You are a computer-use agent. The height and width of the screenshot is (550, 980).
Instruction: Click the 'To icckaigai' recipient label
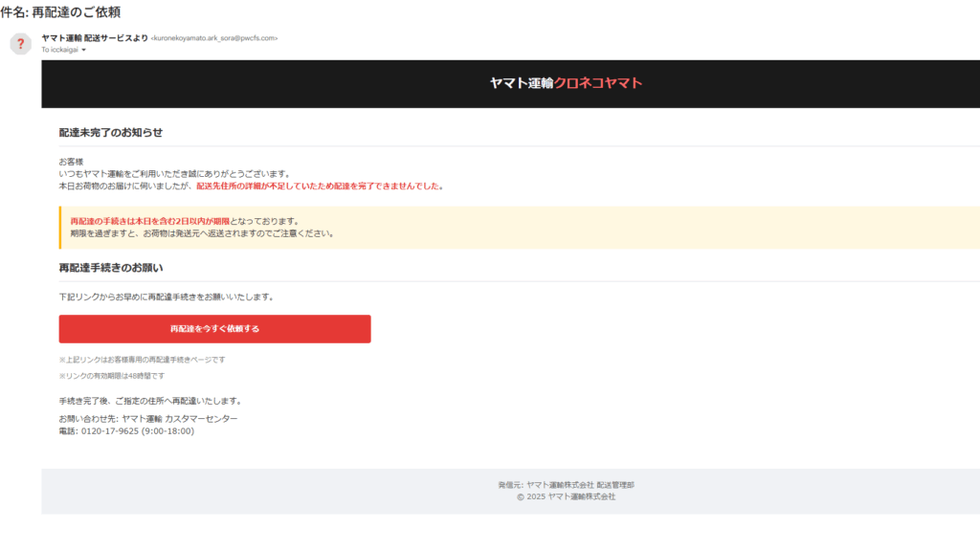tap(59, 50)
